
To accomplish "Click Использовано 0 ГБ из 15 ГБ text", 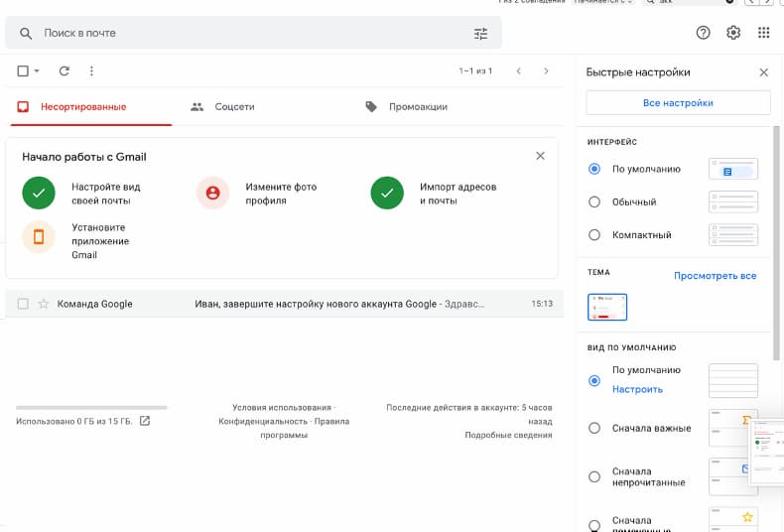I will tap(74, 422).
